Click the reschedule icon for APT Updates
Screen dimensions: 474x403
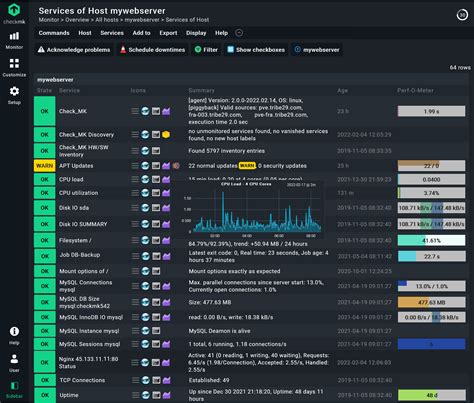click(145, 166)
